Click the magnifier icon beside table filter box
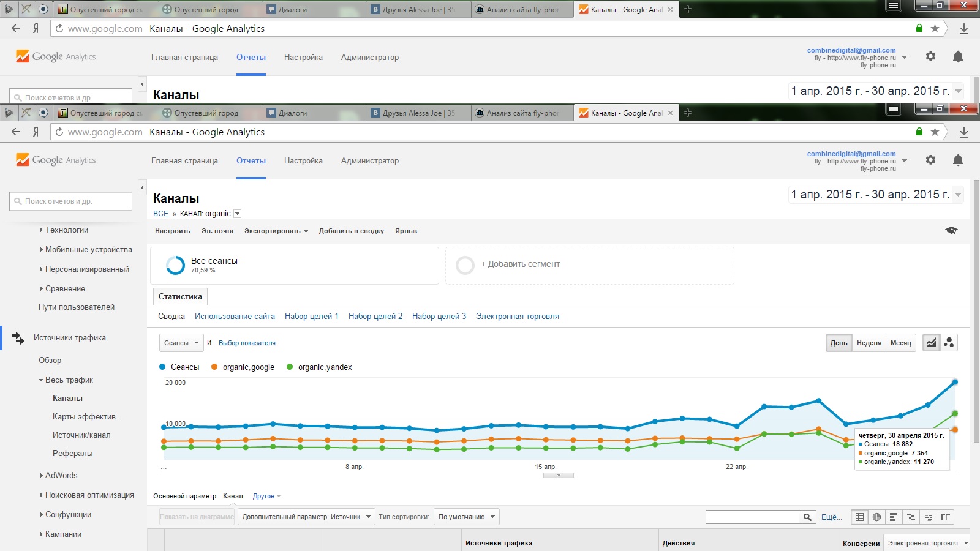This screenshot has width=980, height=551. point(808,517)
